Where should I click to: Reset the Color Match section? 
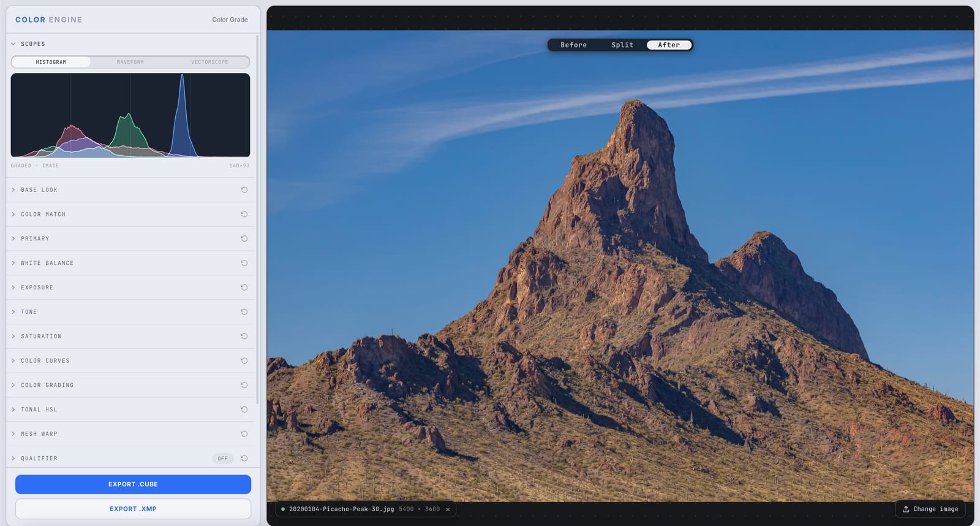click(x=244, y=215)
